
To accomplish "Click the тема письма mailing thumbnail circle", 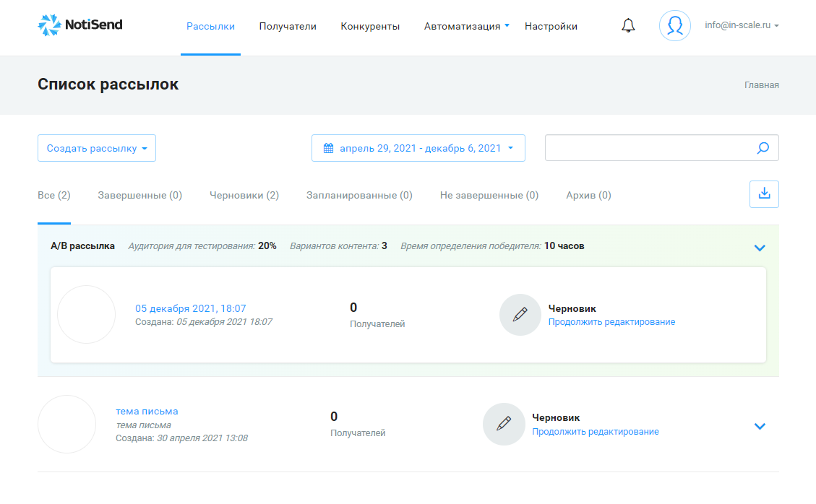I will pos(66,424).
